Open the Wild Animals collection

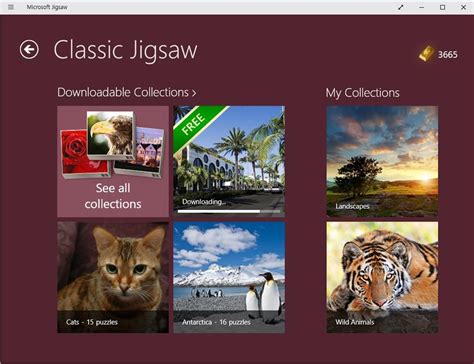[382, 277]
